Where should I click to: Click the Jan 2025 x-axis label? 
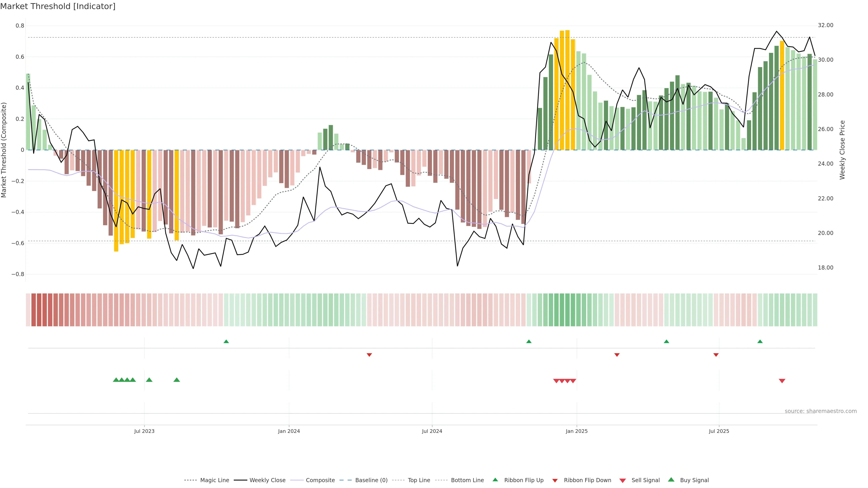tap(577, 431)
